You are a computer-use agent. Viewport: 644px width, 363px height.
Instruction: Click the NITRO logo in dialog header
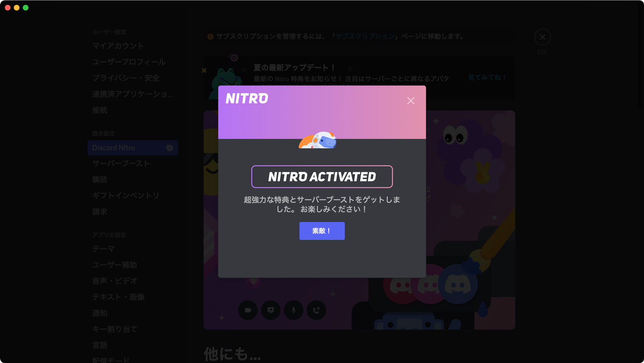(x=247, y=99)
